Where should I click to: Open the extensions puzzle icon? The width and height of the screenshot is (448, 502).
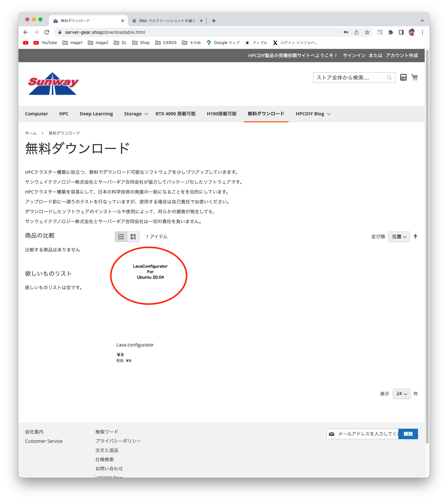[x=391, y=32]
